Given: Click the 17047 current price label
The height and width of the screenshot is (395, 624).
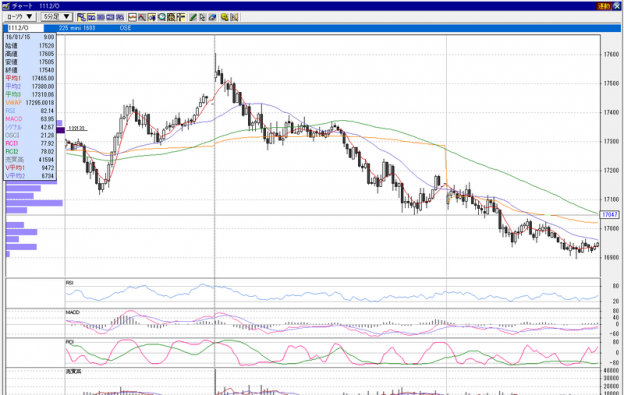Looking at the screenshot, I should (609, 215).
